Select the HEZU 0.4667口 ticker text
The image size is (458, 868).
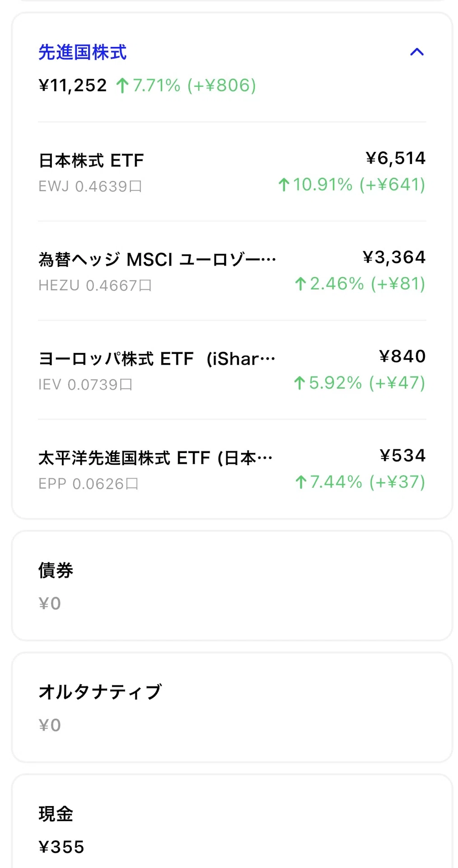pos(95,285)
